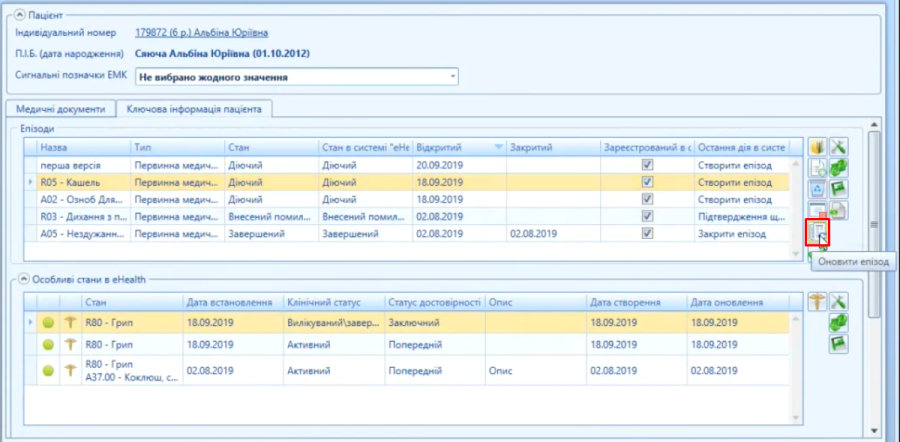The height and width of the screenshot is (442, 900).
Task: Click the green chain link icon in Епізоди
Action: [x=839, y=168]
